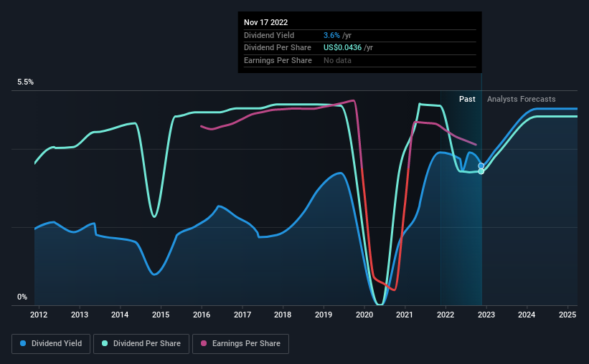Select the blue Dividend Yield data point marker
589x364 pixels.
point(481,166)
